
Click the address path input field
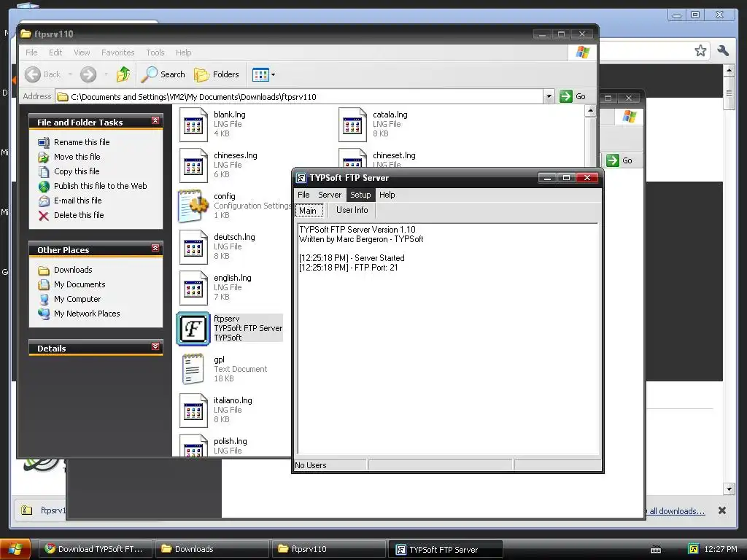[x=299, y=97]
